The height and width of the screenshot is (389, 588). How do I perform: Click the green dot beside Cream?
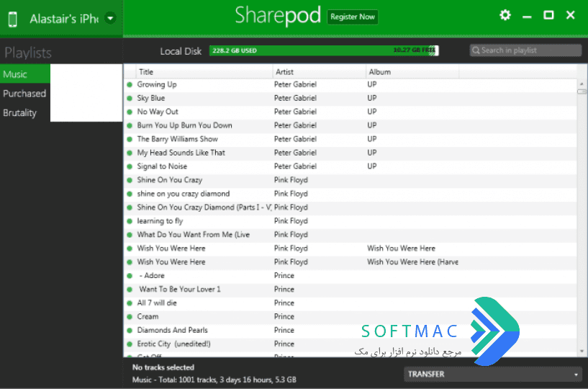point(130,317)
